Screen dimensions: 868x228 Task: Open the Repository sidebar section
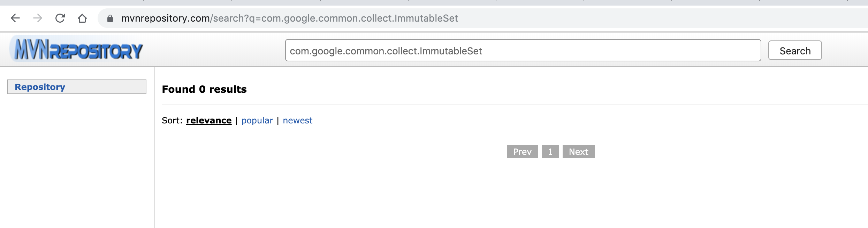pyautogui.click(x=40, y=87)
